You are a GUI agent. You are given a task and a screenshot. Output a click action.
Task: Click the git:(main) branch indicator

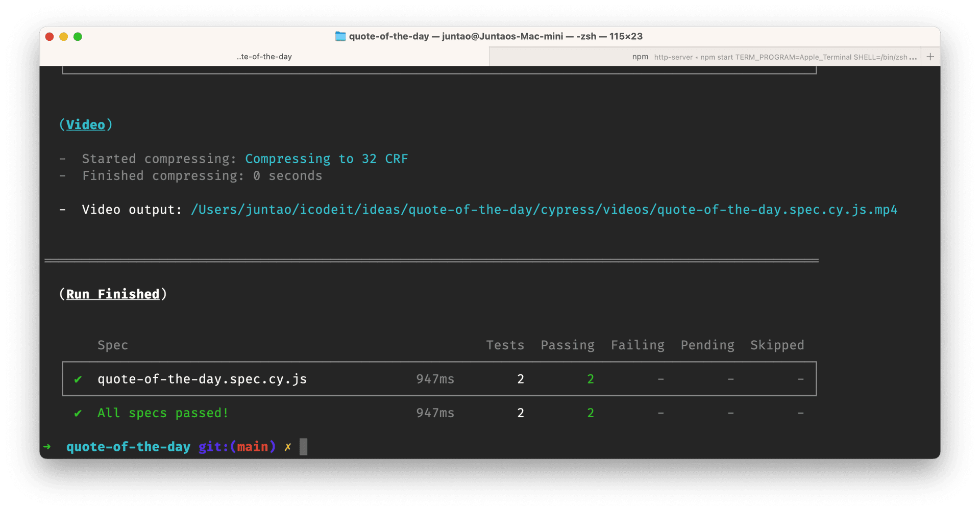click(237, 447)
